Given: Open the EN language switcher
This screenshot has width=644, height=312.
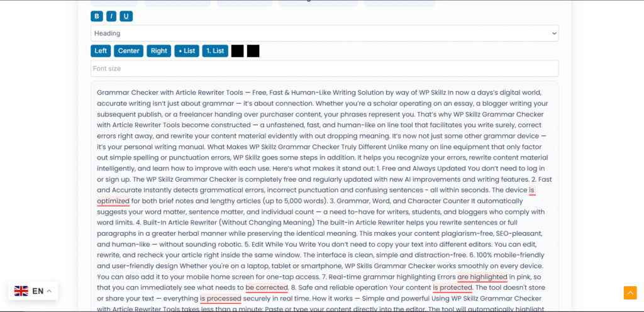Looking at the screenshot, I should click(33, 291).
